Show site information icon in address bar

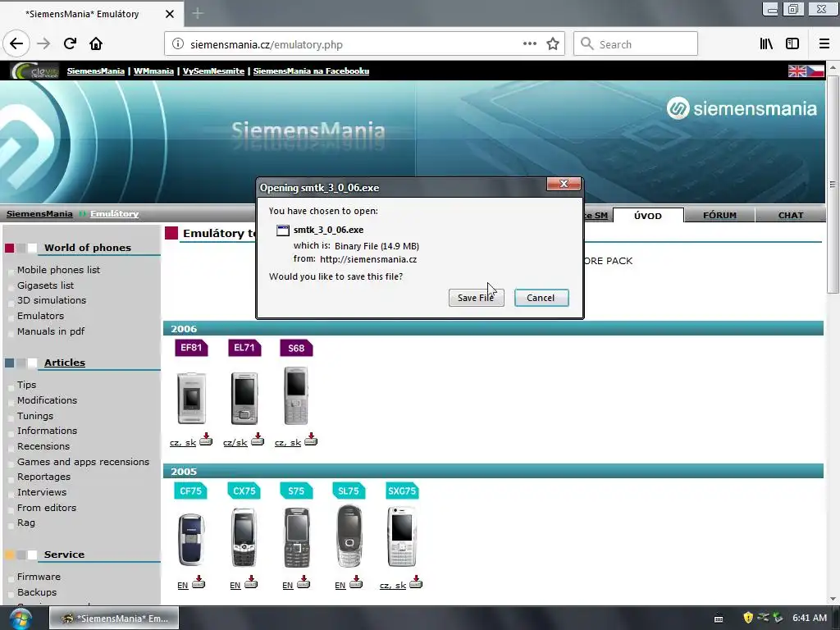pos(177,44)
